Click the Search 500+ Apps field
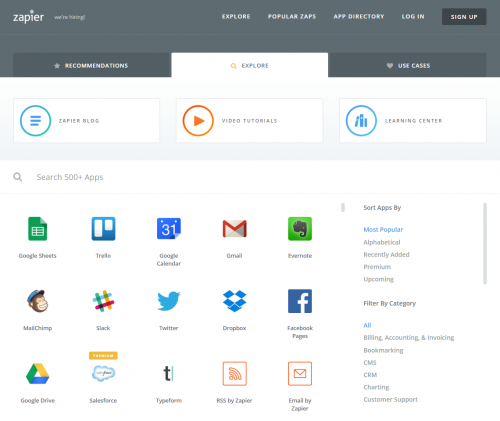This screenshot has height=421, width=500. (250, 177)
